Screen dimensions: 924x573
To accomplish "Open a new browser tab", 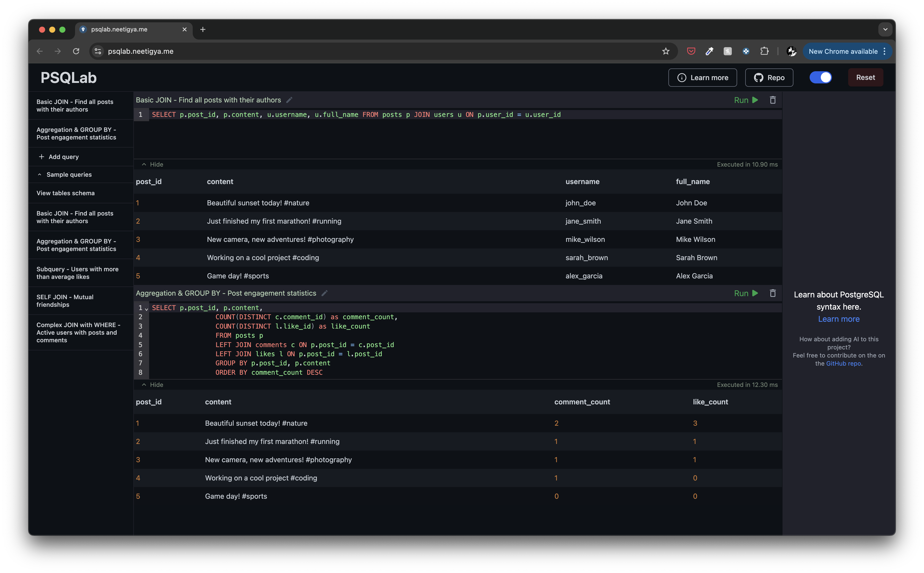I will point(203,29).
